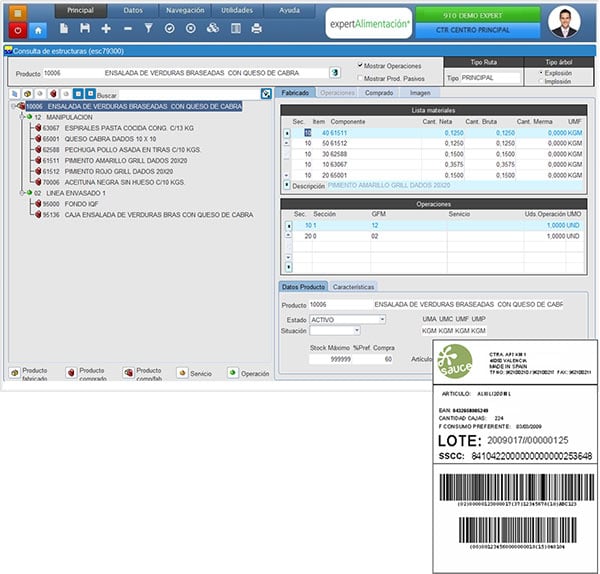Click the blue expand-all square icon

point(90,93)
